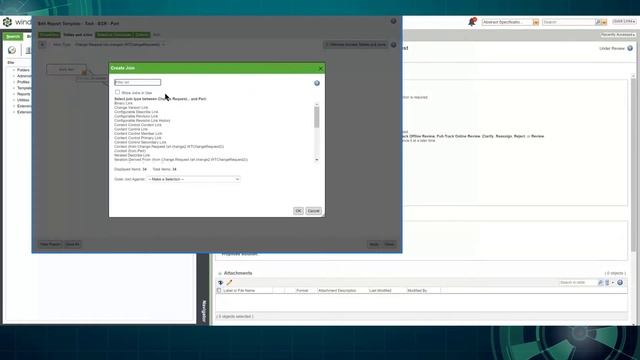
Task: Click Apply in report template window
Action: coord(374,244)
